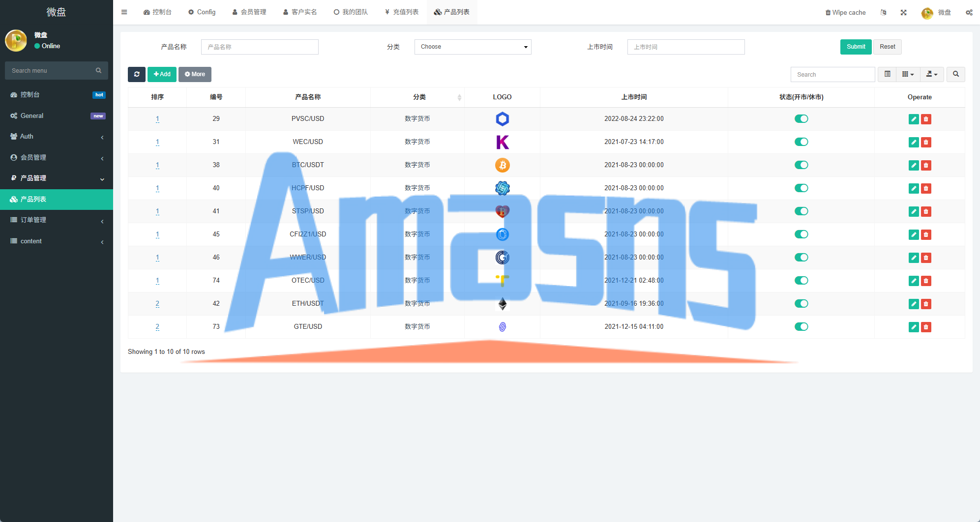Image resolution: width=980 pixels, height=522 pixels.
Task: Click the table search magnifier button
Action: [x=956, y=74]
